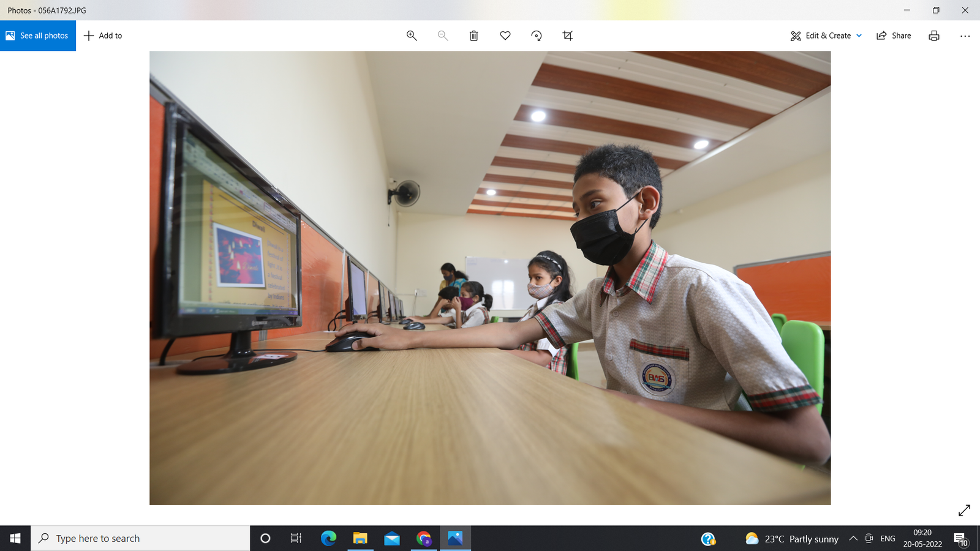Image resolution: width=980 pixels, height=551 pixels.
Task: Print the photo
Action: pyautogui.click(x=934, y=36)
